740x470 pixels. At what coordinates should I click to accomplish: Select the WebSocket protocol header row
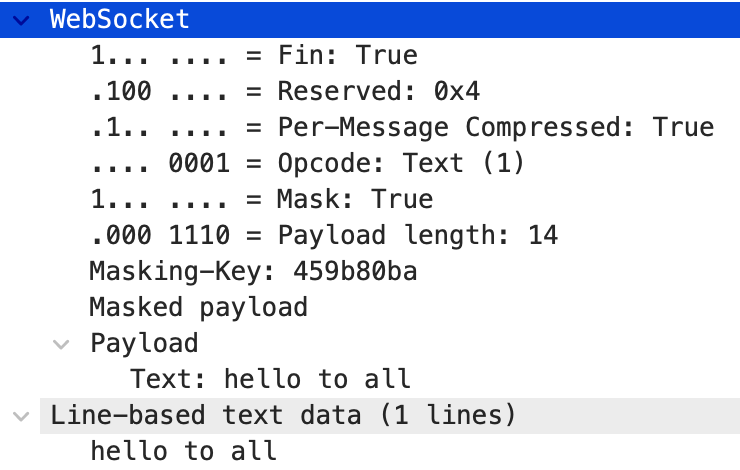[x=120, y=19]
